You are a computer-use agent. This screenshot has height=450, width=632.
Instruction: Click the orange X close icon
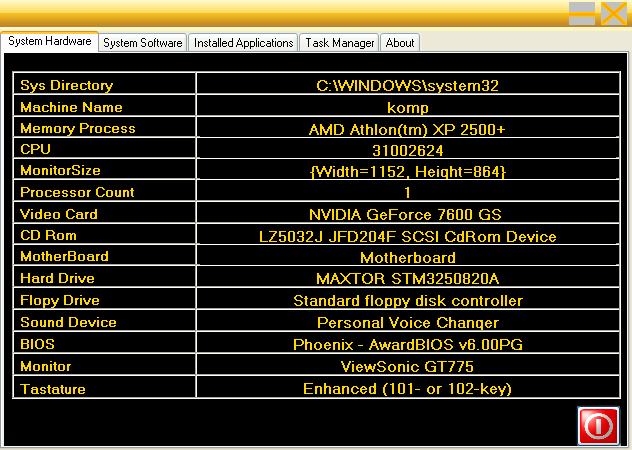pos(613,13)
